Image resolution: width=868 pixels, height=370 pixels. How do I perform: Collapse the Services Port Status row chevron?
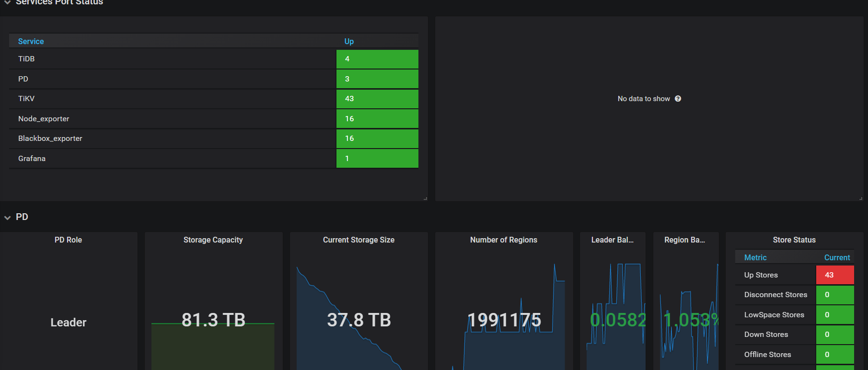coord(8,2)
